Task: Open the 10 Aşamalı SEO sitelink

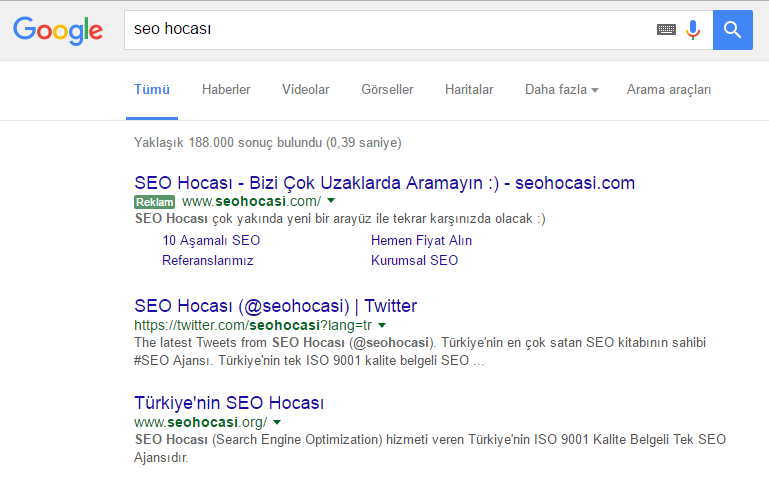Action: (211, 241)
